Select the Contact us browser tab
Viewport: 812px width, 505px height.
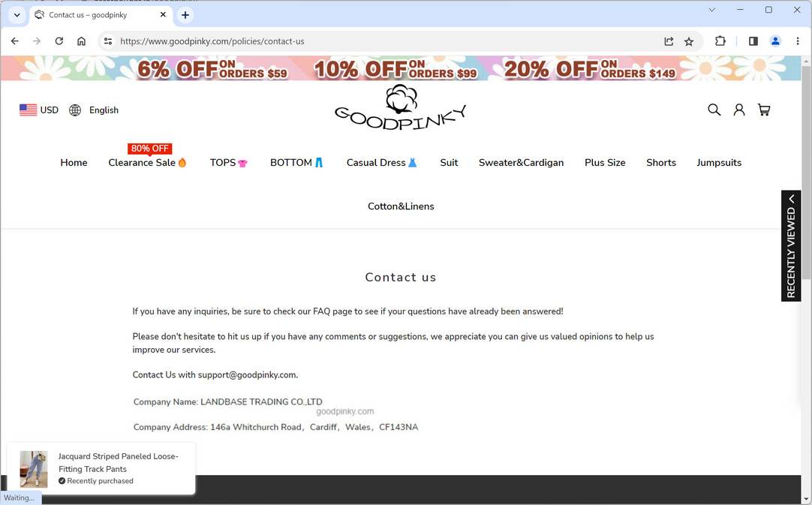90,14
